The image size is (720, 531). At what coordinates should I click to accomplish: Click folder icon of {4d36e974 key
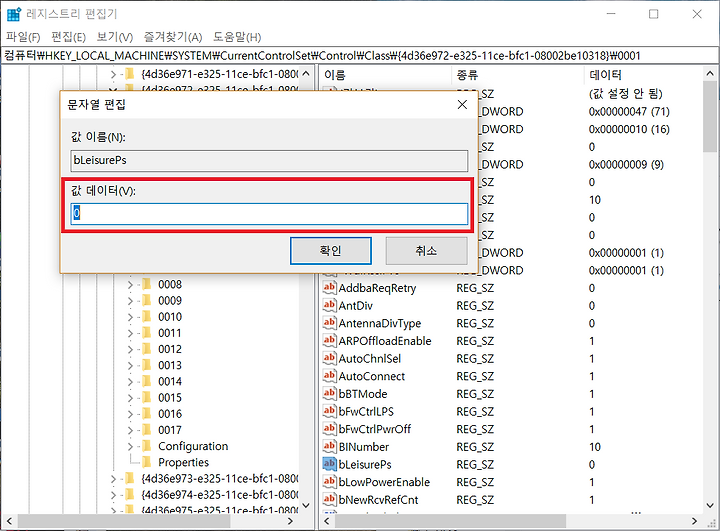coord(130,494)
